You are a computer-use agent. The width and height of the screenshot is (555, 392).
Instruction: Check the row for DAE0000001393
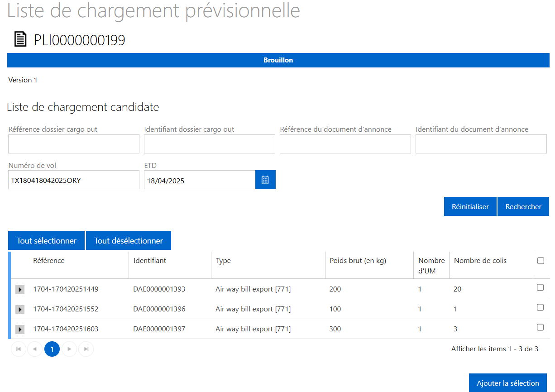tap(540, 287)
